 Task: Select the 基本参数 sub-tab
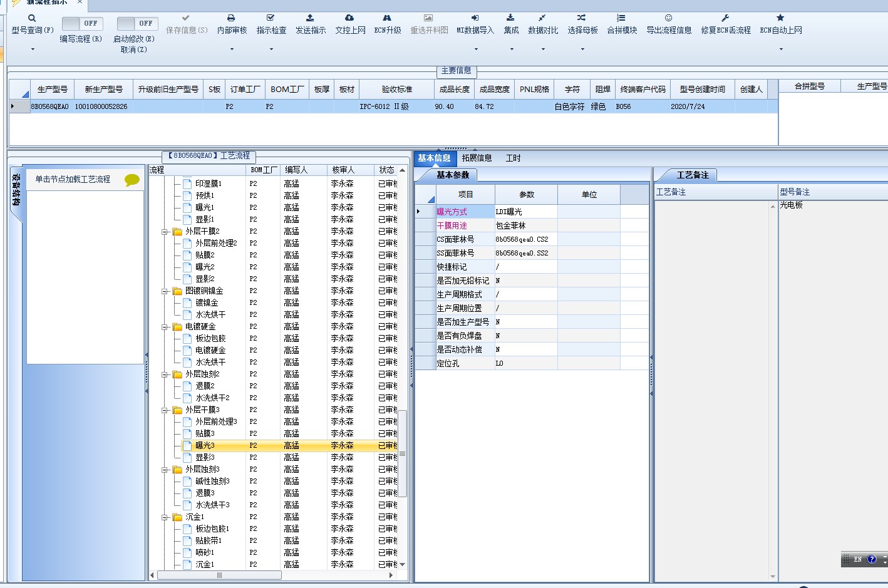click(452, 175)
